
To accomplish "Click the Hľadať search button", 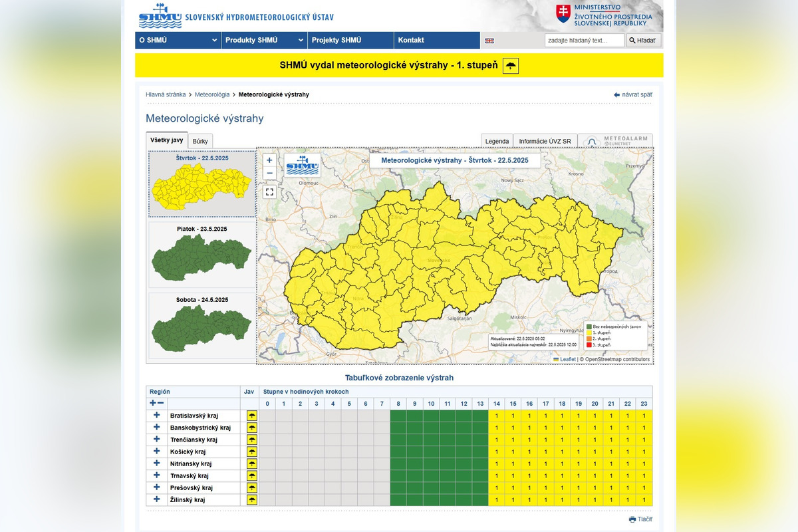I will point(644,41).
